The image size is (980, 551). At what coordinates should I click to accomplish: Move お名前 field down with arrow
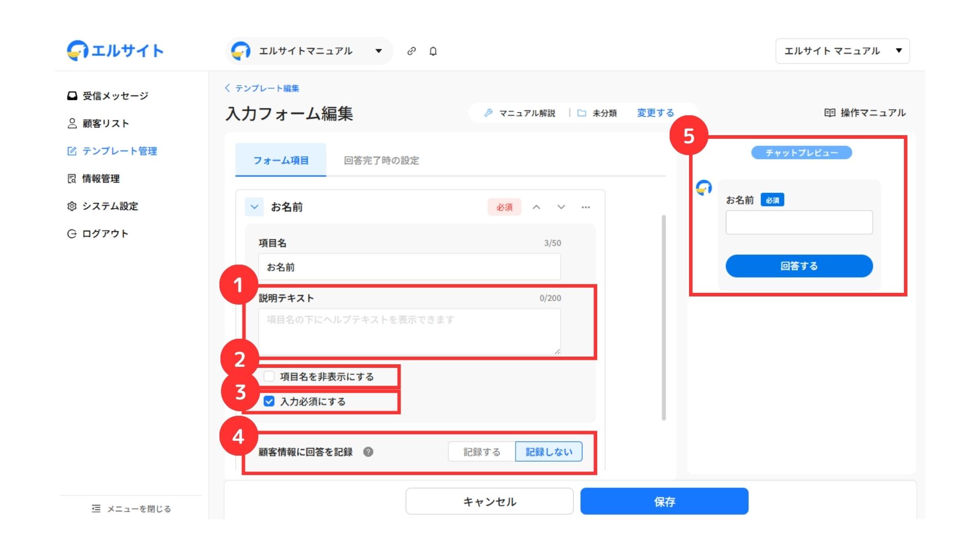coord(561,207)
